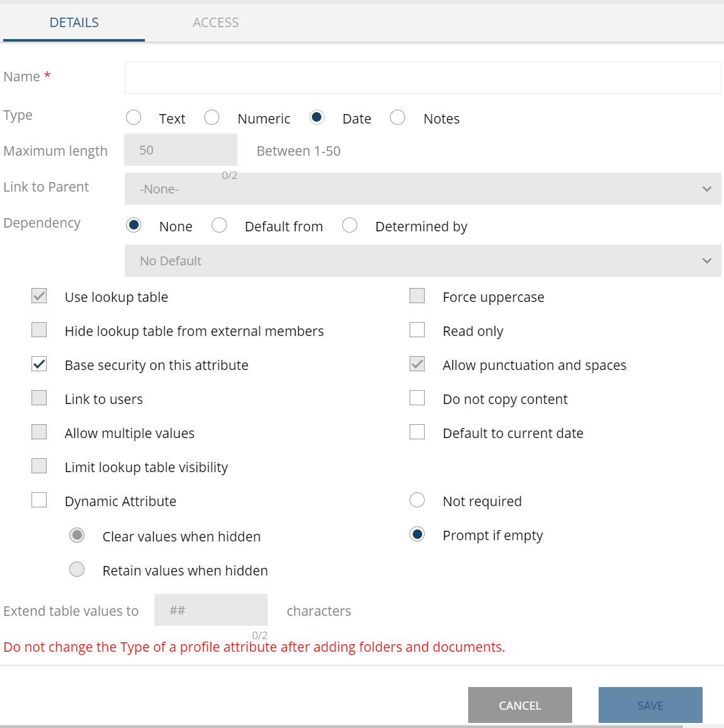Select the Not required radio button
This screenshot has width=724, height=728.
(417, 500)
